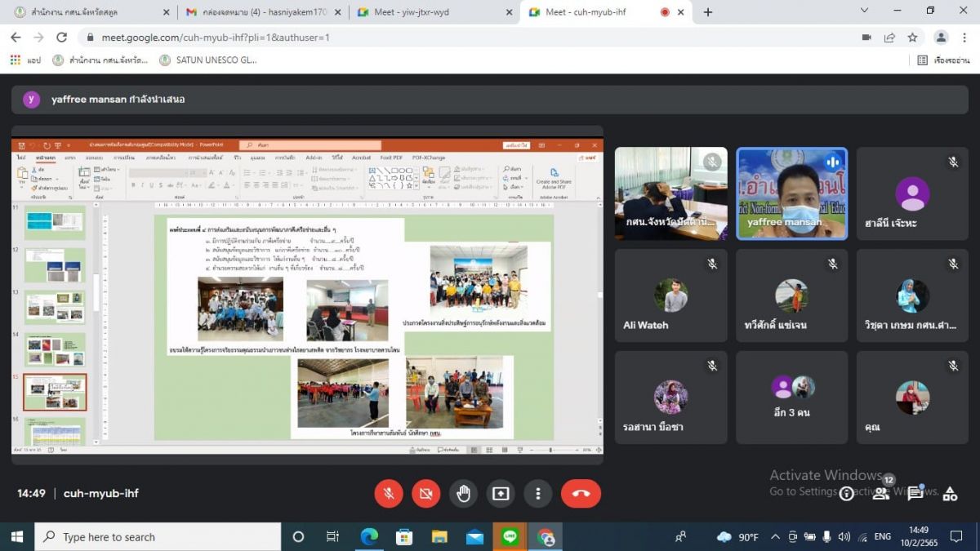Click the Present now screen share icon
Viewport: 980px width, 551px height.
[500, 494]
